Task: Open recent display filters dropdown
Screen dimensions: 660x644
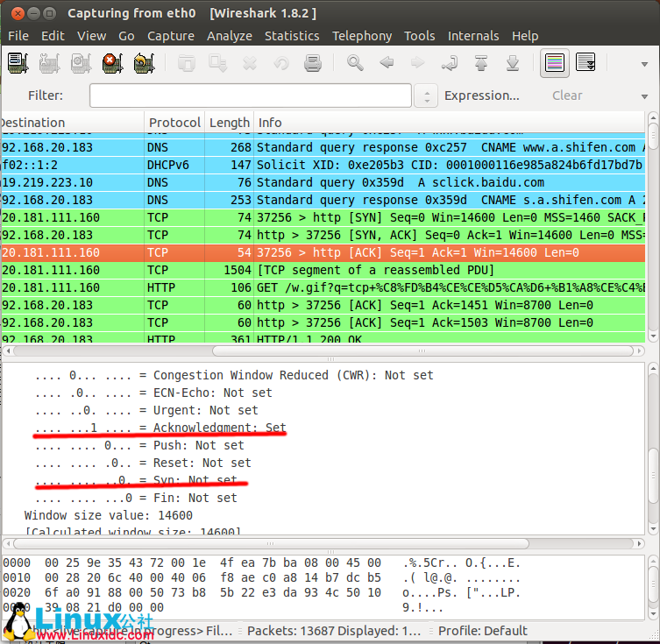Action: 426,96
